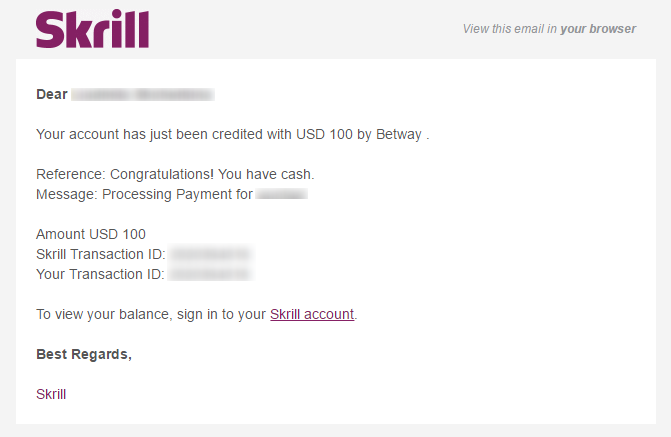Viewport: 671px width, 437px height.
Task: Click the 'To view your balance' text
Action: click(103, 314)
